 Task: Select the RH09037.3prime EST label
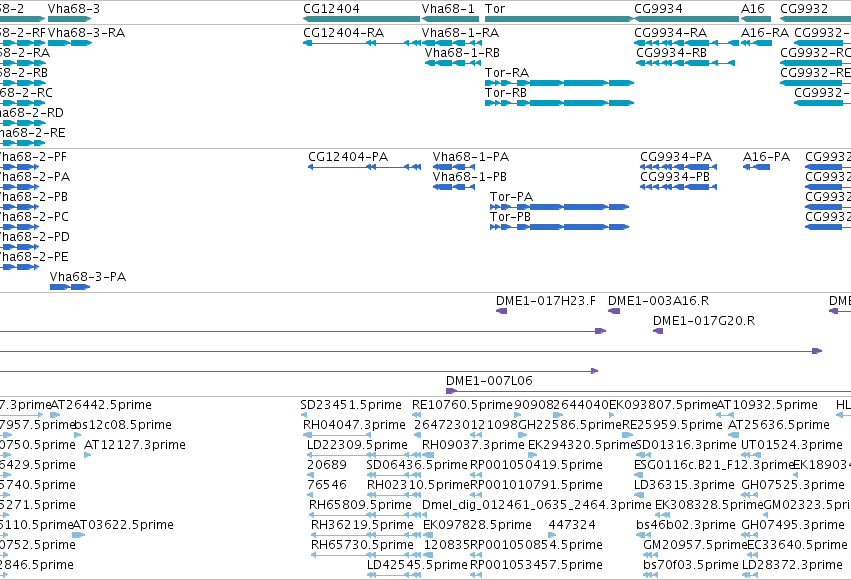coord(473,445)
